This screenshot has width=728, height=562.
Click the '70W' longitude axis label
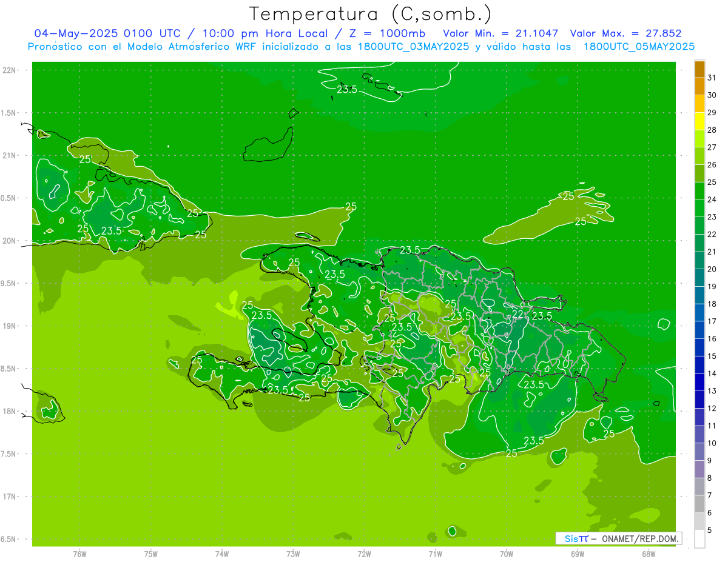pos(507,554)
